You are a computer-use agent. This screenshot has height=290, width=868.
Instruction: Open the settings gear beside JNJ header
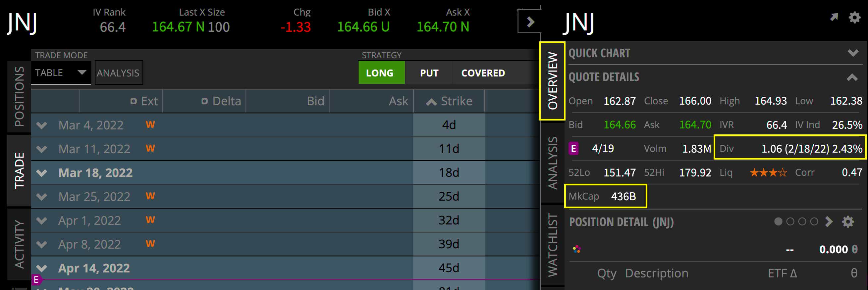click(x=854, y=17)
